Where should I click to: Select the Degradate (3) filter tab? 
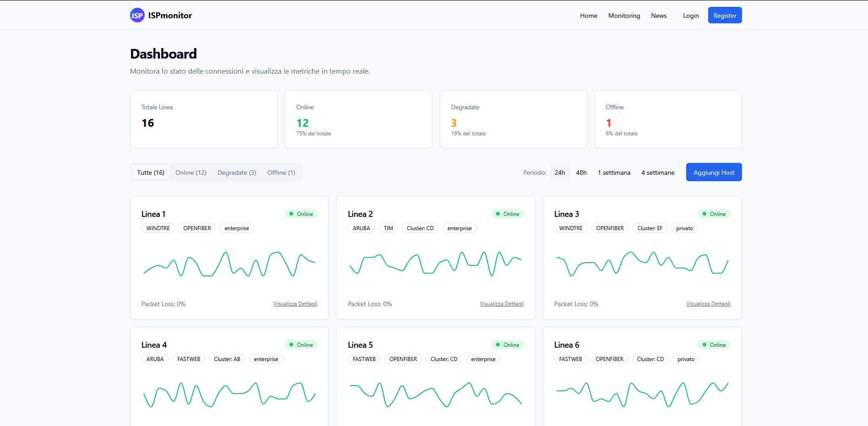[236, 173]
